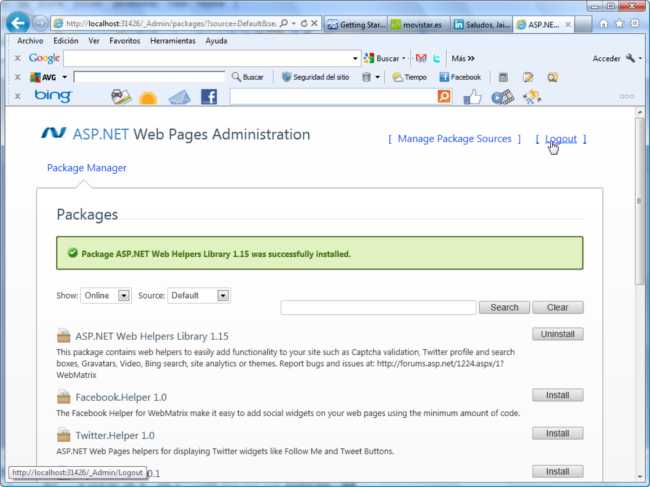This screenshot has height=487, width=650.
Task: Install the Facebook.Helper 1.0 package
Action: [x=557, y=396]
